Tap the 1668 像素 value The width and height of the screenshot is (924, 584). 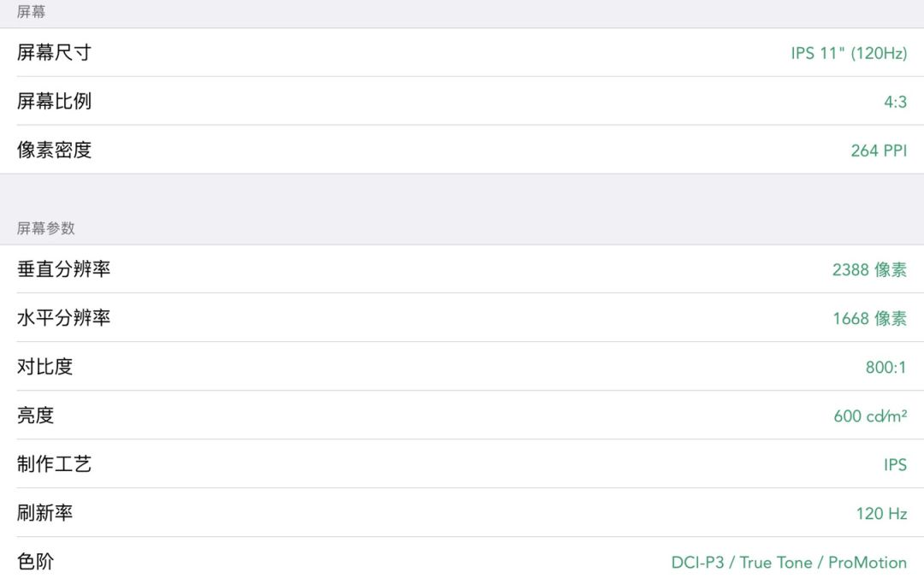(869, 318)
